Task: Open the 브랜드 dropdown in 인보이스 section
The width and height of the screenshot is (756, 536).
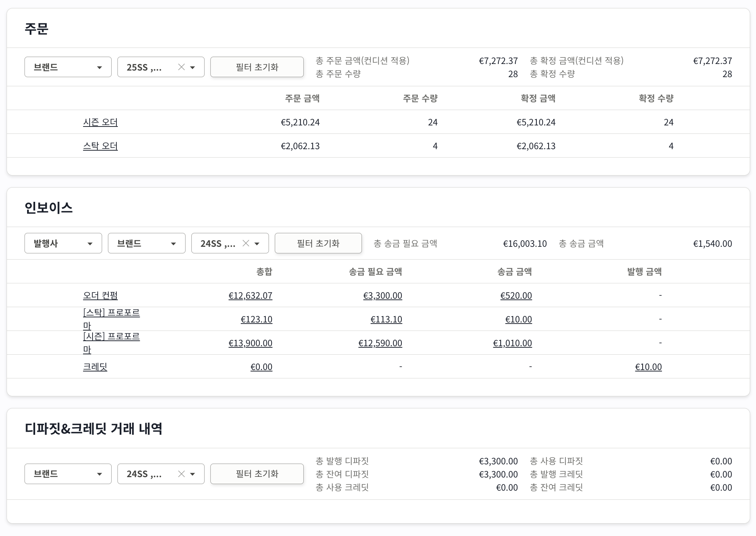Action: tap(146, 243)
